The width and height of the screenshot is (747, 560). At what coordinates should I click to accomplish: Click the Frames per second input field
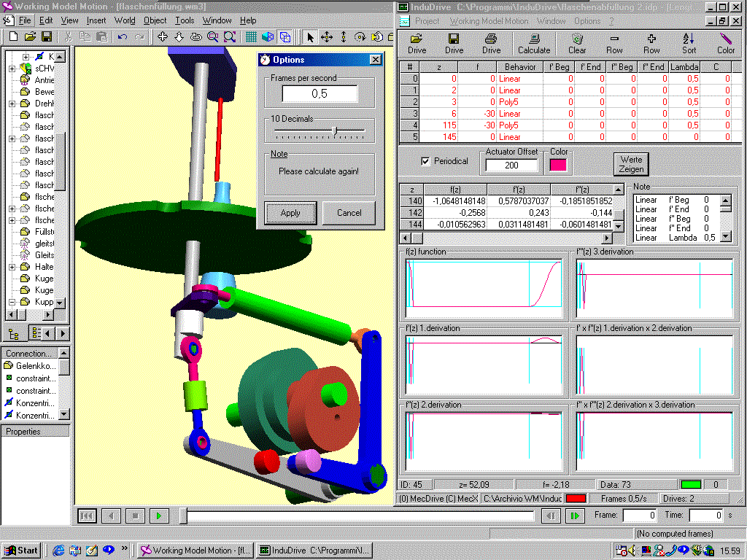tap(320, 94)
